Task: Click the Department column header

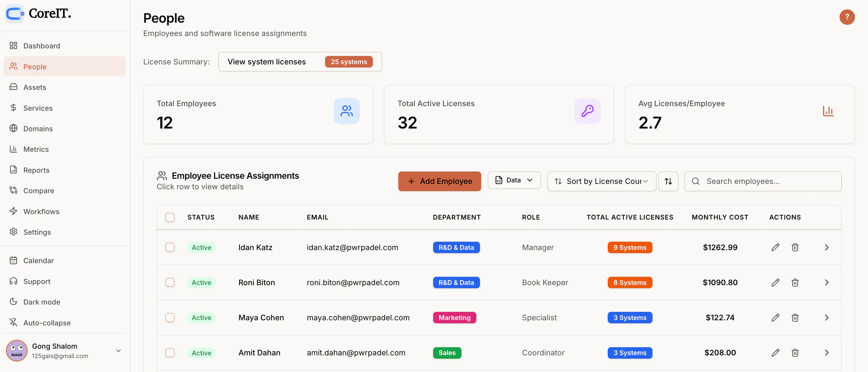Action: click(457, 217)
